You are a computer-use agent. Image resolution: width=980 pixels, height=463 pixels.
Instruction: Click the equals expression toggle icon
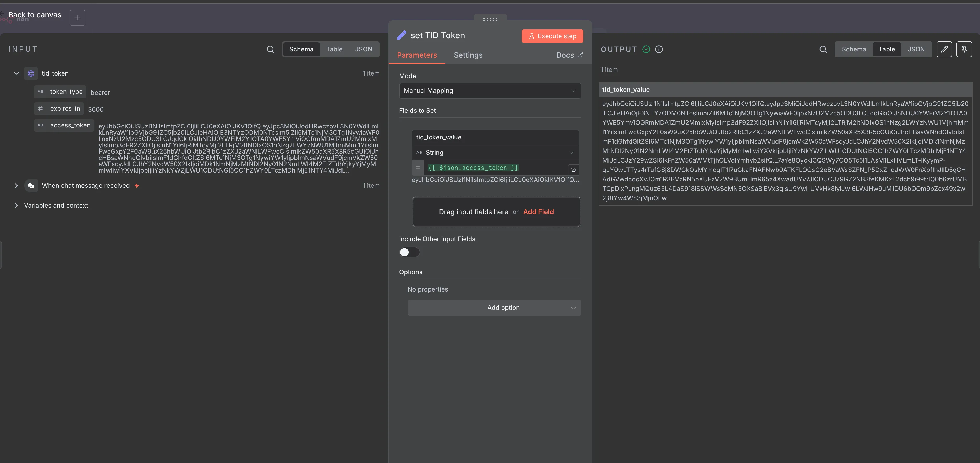click(x=418, y=168)
